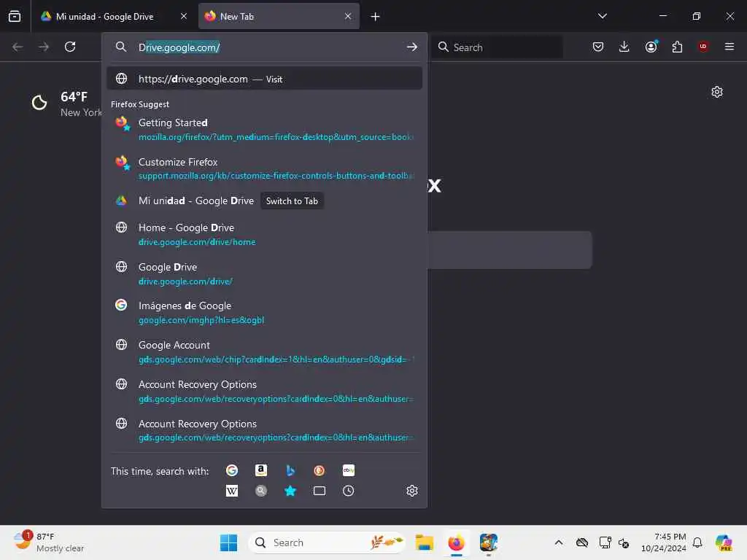The height and width of the screenshot is (560, 747).
Task: Open the muted volume tray icon
Action: [x=624, y=542]
